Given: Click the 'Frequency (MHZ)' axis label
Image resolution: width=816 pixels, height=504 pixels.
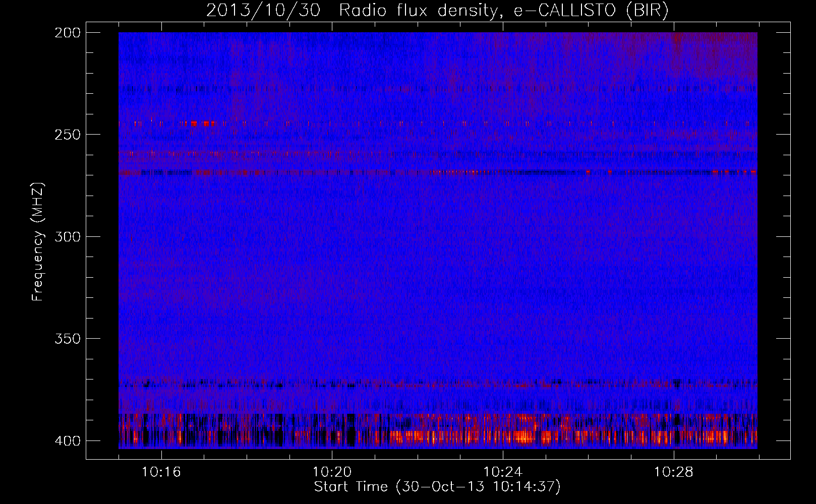Looking at the screenshot, I should [38, 242].
